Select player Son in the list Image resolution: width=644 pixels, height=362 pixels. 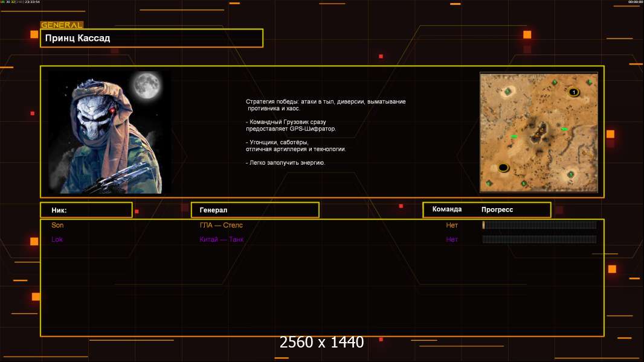click(57, 225)
